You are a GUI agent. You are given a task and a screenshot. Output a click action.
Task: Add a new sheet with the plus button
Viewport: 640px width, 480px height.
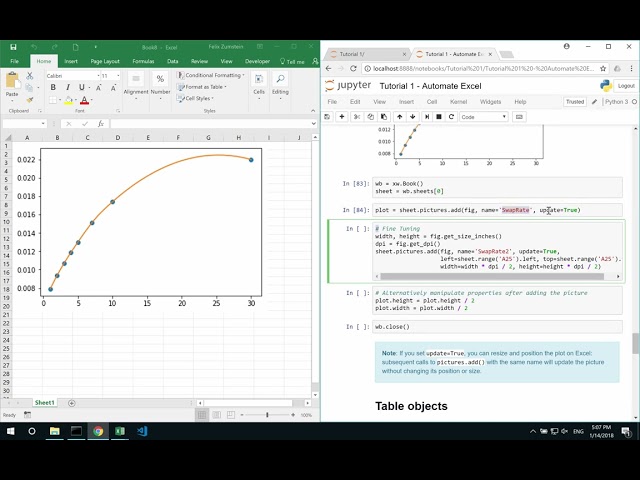pos(71,403)
